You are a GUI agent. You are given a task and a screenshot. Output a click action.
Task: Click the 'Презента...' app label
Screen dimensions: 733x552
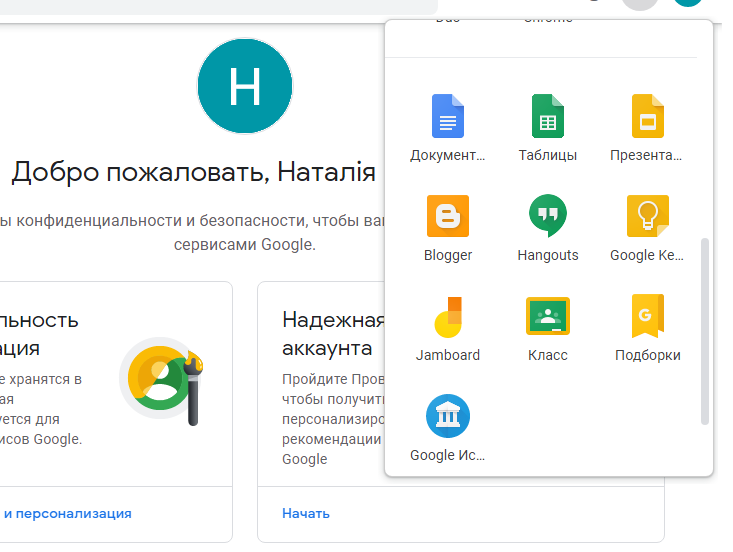[646, 155]
